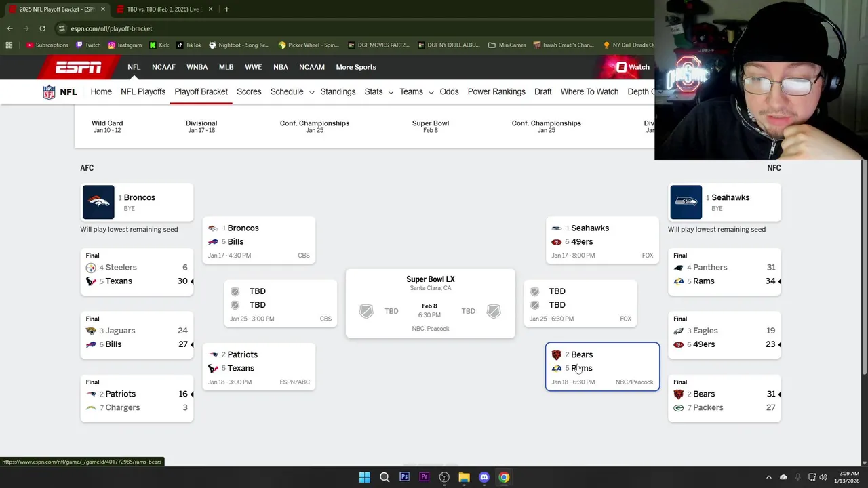868x488 pixels.
Task: Open Steelers vs Texans final result
Action: click(137, 272)
